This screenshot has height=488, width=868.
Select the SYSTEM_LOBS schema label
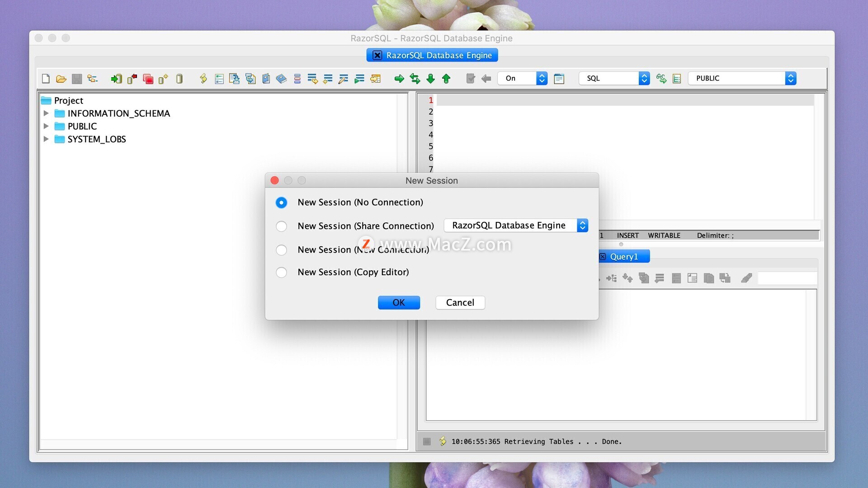(97, 139)
